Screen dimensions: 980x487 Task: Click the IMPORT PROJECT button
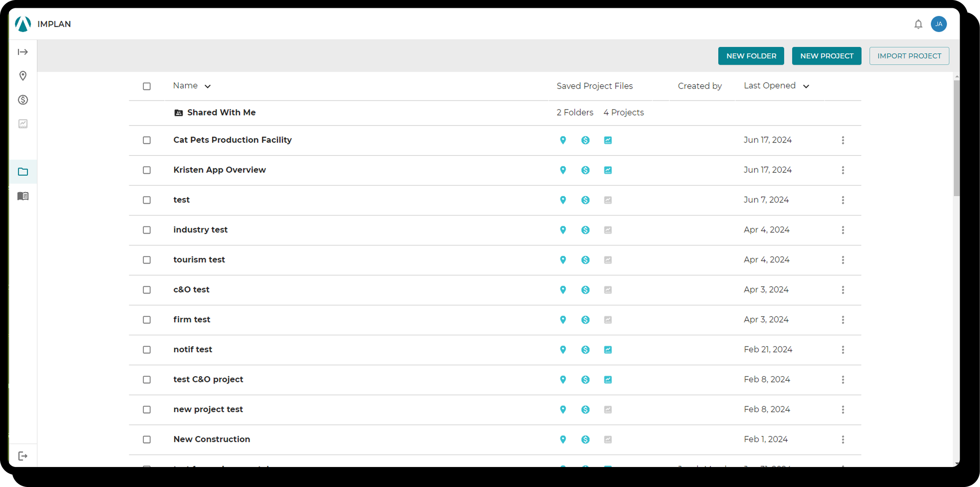(x=909, y=56)
